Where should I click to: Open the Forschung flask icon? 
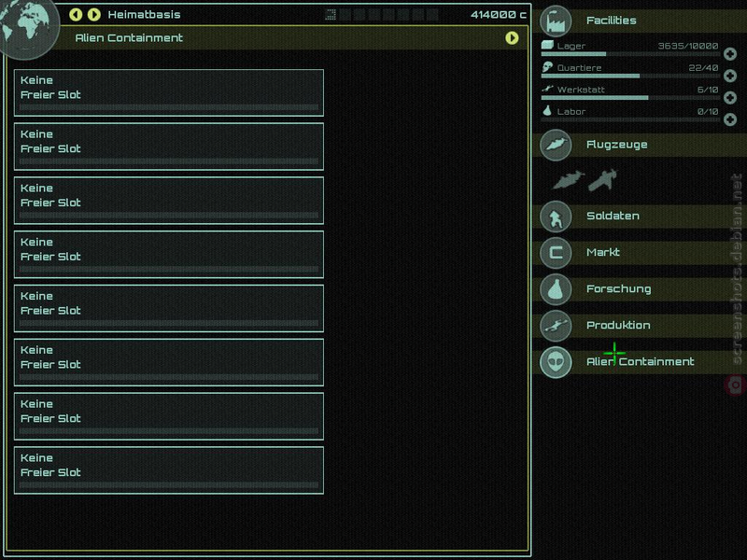(556, 289)
